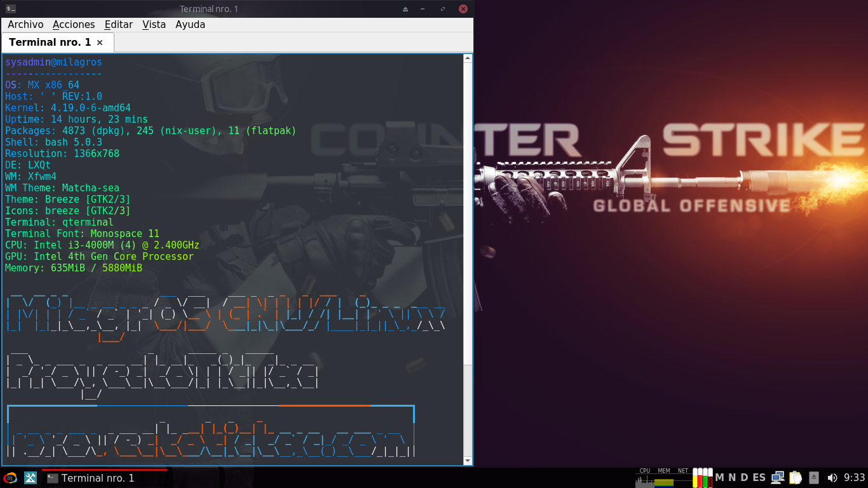Screen dimensions: 868x488
Task: Toggle the Caps Lock indicator M
Action: tap(719, 478)
